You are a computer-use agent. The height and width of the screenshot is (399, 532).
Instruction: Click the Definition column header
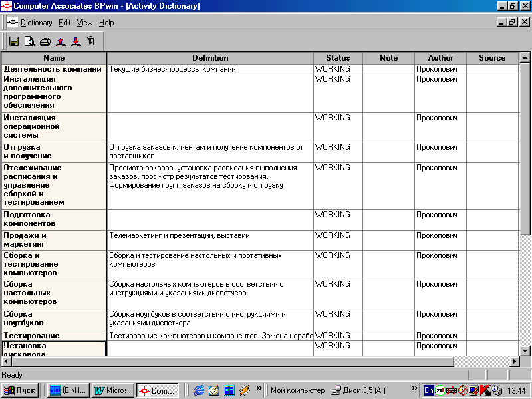coord(210,58)
